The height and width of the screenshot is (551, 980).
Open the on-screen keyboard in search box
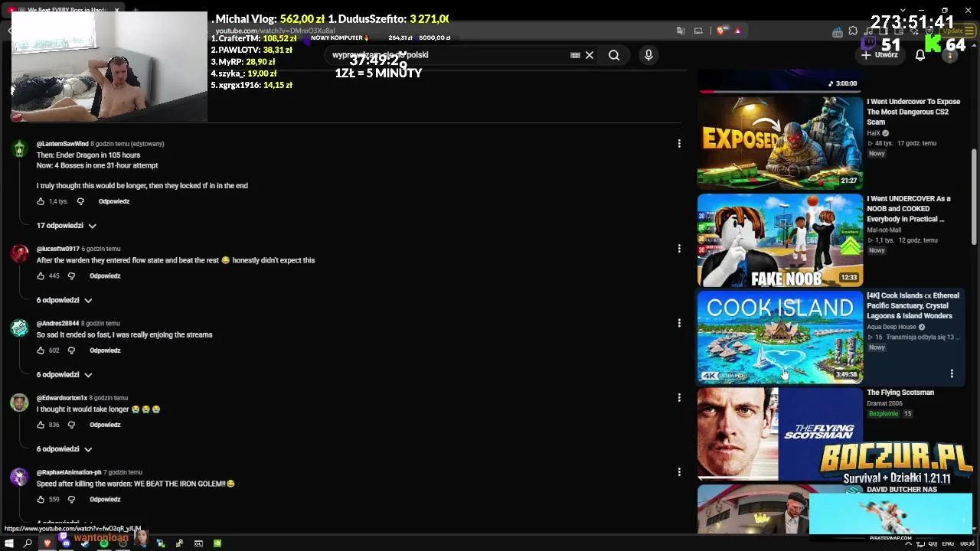point(575,55)
